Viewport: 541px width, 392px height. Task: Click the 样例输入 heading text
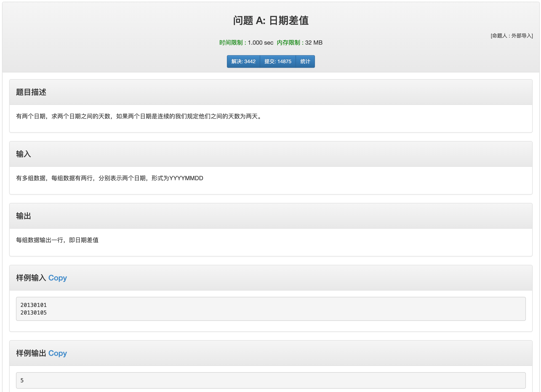point(31,278)
